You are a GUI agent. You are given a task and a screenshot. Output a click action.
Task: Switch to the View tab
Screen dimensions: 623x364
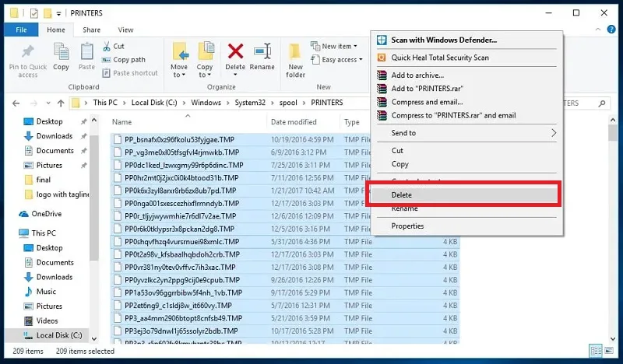point(125,30)
